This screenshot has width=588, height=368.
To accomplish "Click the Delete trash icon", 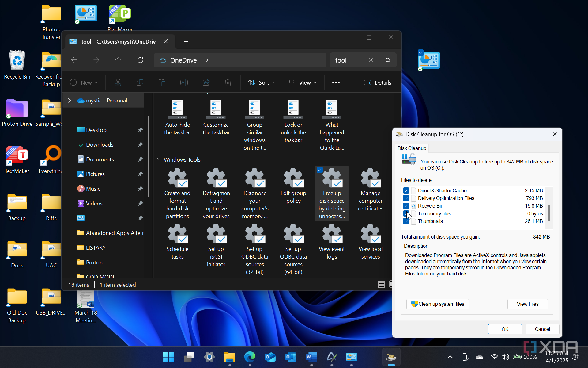I will tap(228, 82).
